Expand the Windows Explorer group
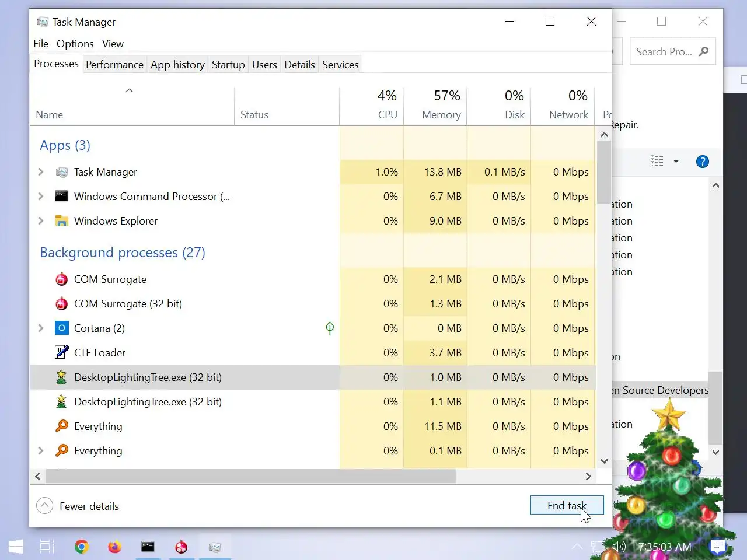The height and width of the screenshot is (560, 747). 40,221
